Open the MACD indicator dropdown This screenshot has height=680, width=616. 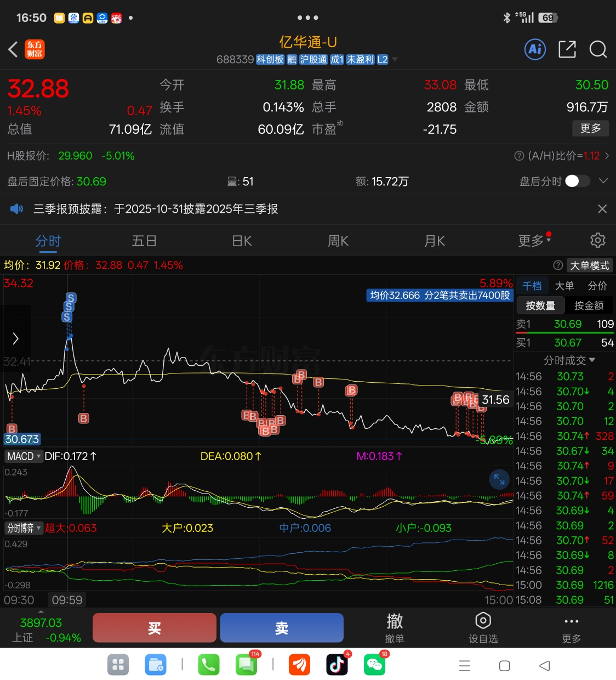click(24, 456)
